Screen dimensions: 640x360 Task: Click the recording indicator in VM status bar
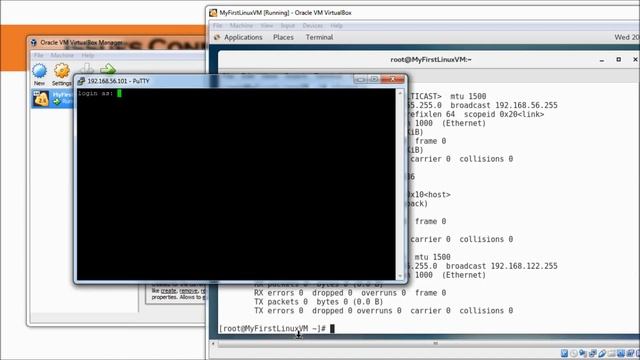[x=630, y=353]
